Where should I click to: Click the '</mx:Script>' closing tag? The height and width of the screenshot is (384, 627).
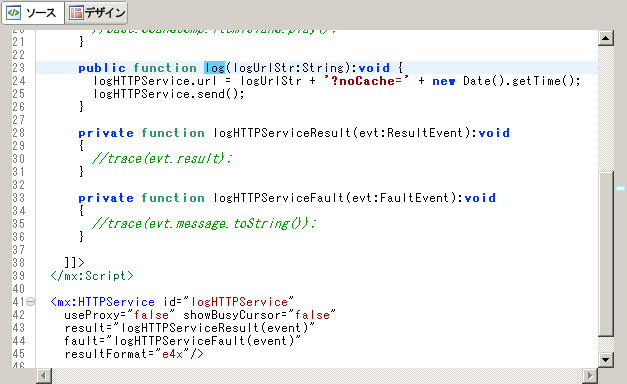(x=92, y=276)
